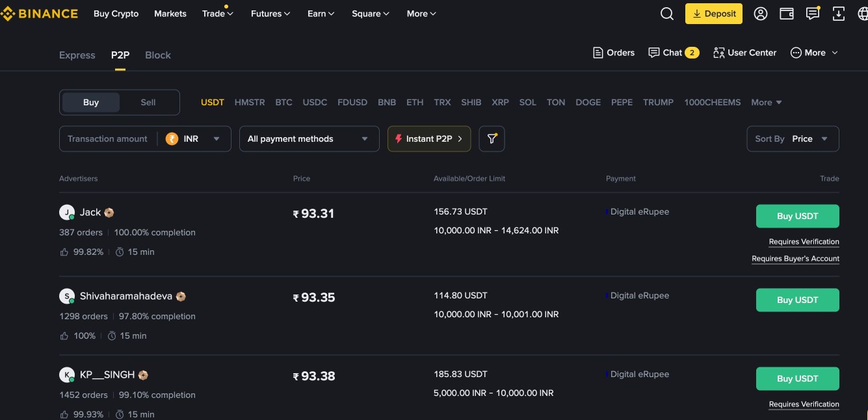Image resolution: width=868 pixels, height=420 pixels.
Task: Open the header chat messages icon
Action: tap(813, 14)
